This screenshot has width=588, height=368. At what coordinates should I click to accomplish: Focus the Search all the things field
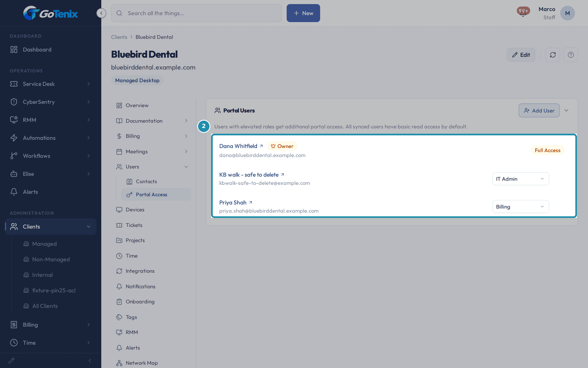pos(196,13)
